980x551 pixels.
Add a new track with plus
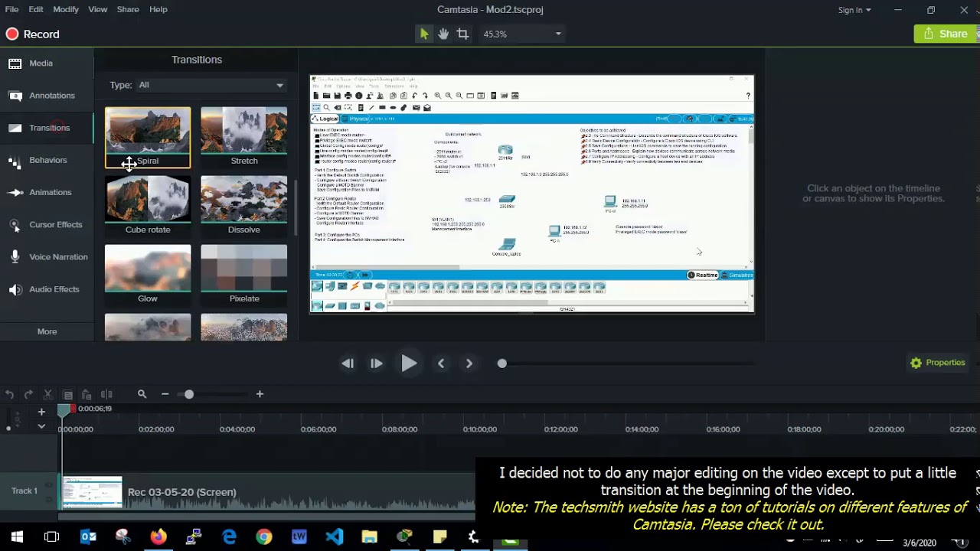pos(41,412)
